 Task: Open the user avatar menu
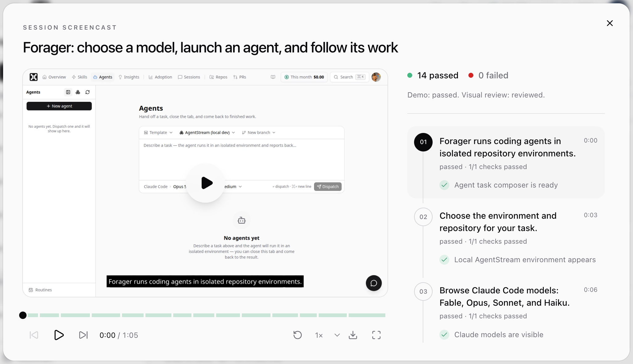[376, 77]
